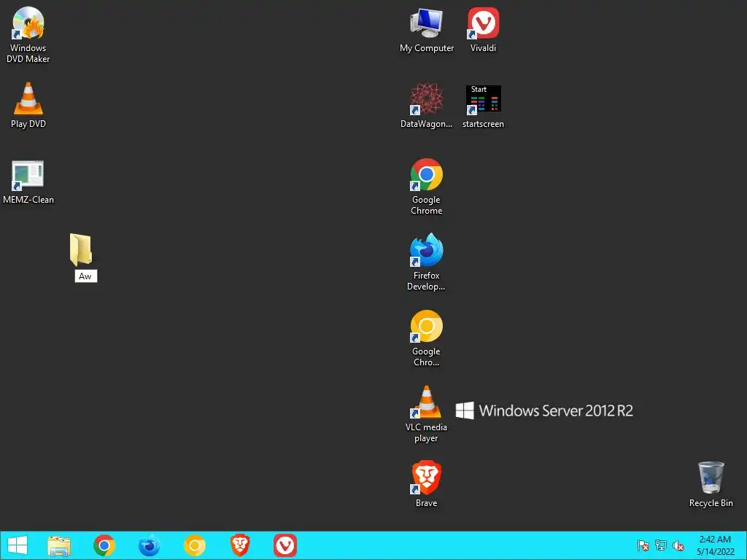
Task: Open File Explorer from the taskbar
Action: pos(59,546)
